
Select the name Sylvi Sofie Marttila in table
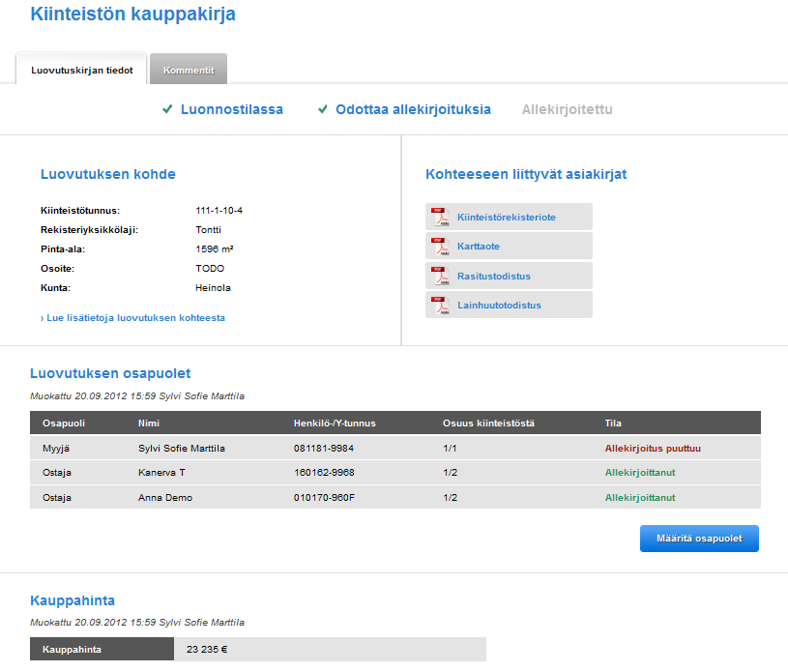tap(182, 448)
